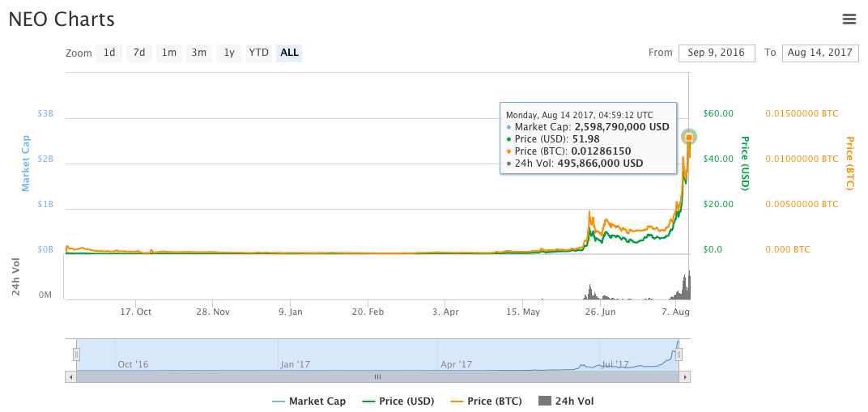Set zoom range to 1m
868x412 pixels.
click(169, 53)
